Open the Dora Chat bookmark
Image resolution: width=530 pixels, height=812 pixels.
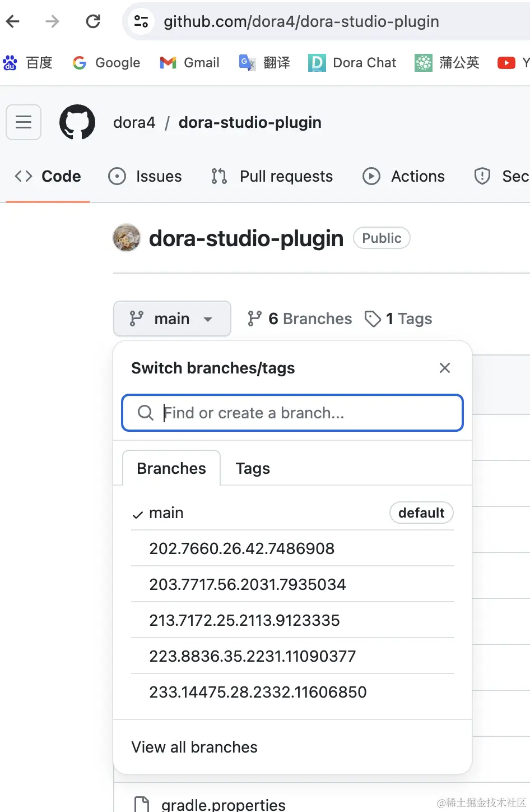click(352, 63)
